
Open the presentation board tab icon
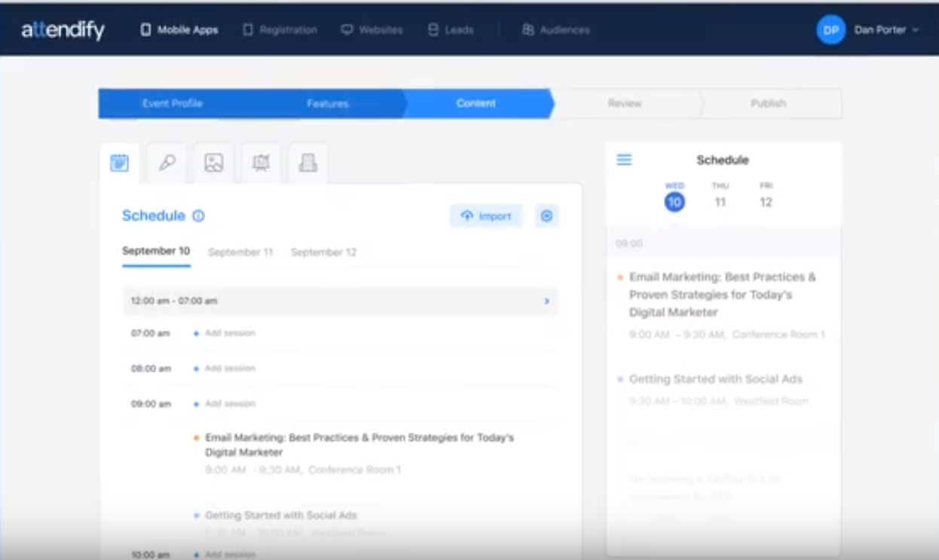[x=261, y=163]
